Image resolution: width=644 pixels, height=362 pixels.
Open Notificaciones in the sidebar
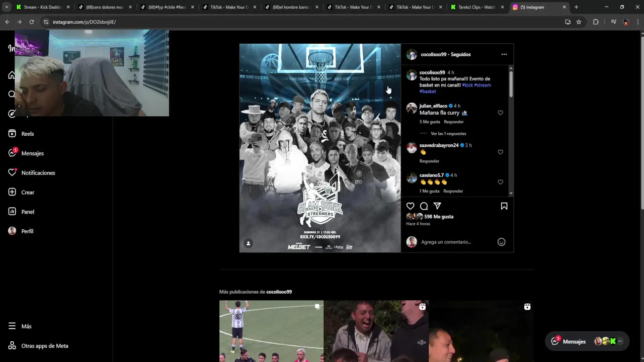coord(31,172)
